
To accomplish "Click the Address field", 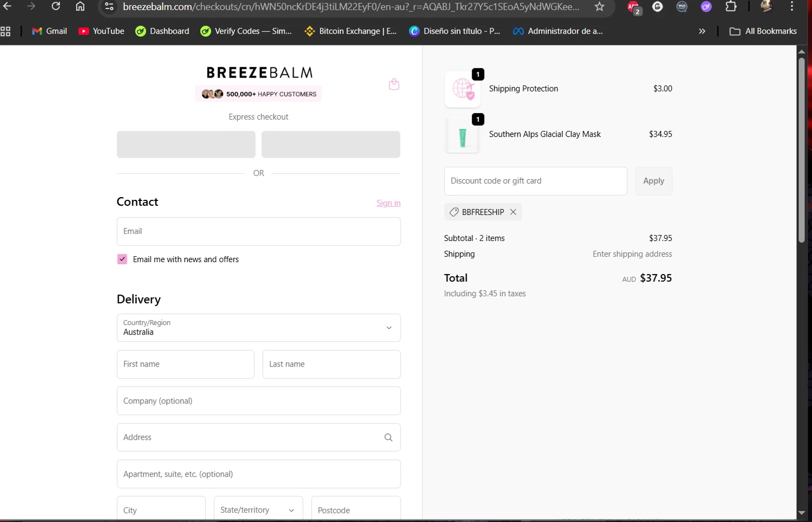I will click(259, 438).
